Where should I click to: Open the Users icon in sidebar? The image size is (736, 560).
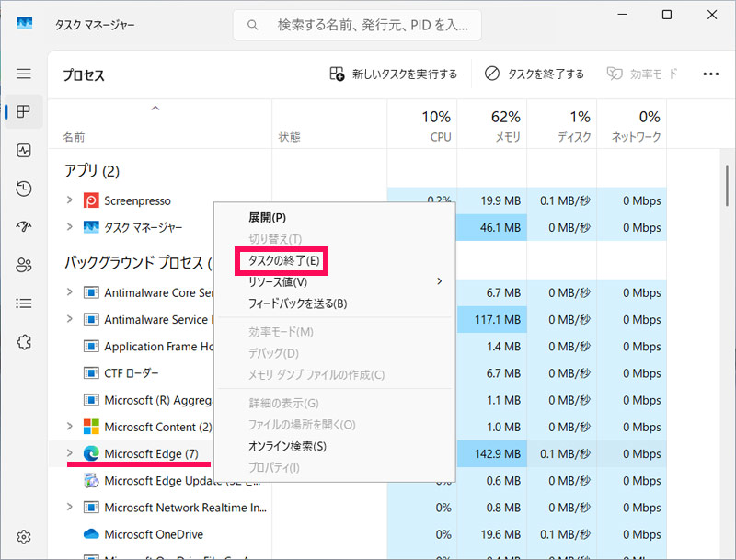[x=24, y=266]
